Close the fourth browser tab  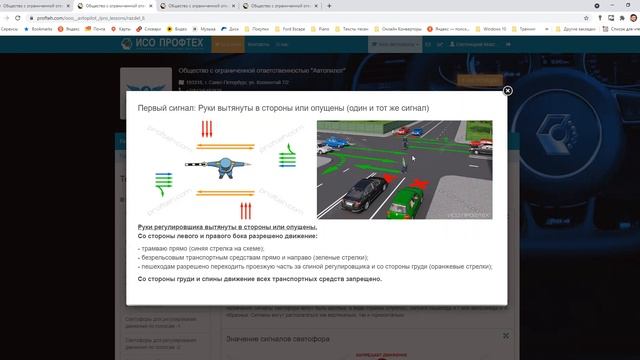[x=316, y=6]
